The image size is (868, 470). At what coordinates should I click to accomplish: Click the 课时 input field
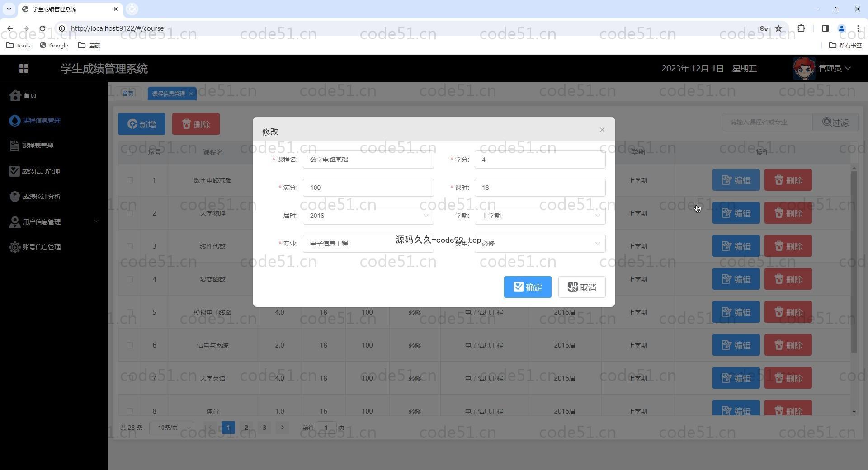(x=540, y=188)
